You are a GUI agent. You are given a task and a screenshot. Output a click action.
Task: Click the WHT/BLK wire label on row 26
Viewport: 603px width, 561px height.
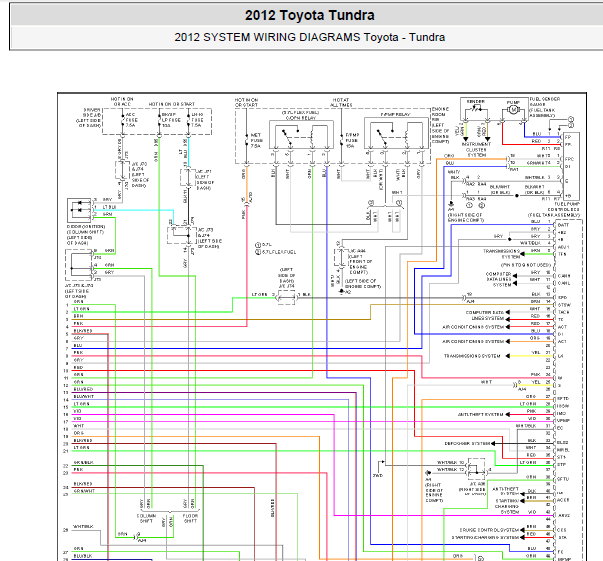(83, 527)
